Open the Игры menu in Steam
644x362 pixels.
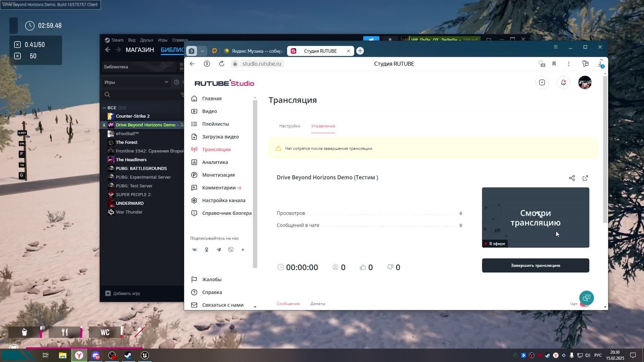(163, 40)
